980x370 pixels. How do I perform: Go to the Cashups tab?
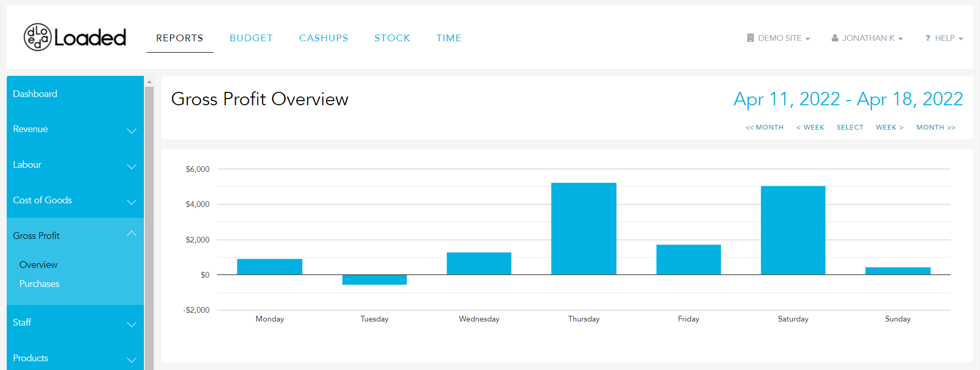point(324,38)
